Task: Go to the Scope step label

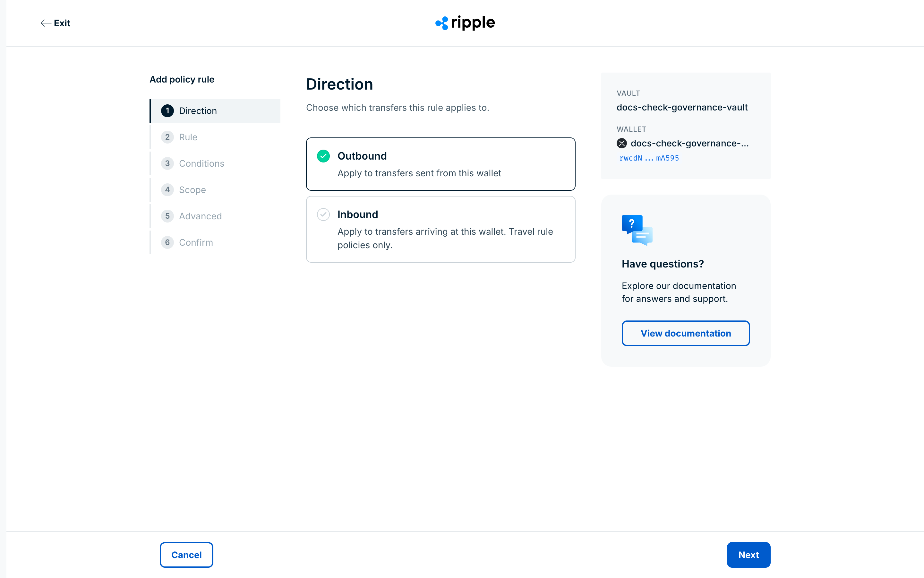Action: click(193, 190)
